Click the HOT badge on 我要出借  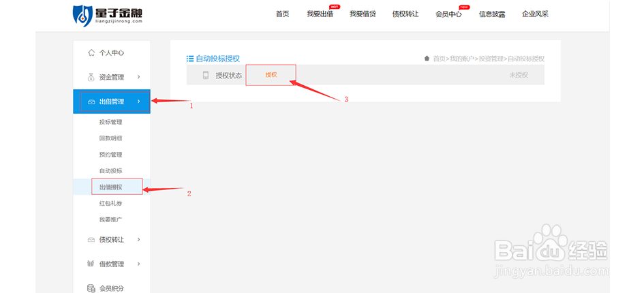click(x=335, y=7)
